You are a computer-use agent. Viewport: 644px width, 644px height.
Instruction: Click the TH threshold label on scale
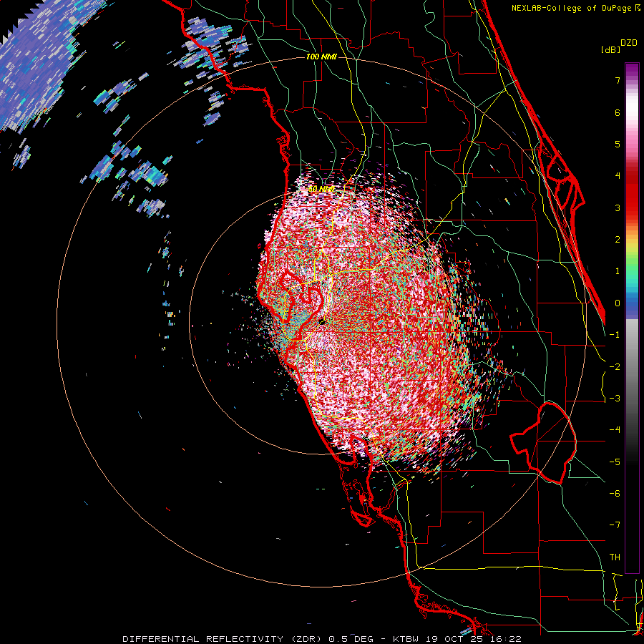(x=615, y=557)
